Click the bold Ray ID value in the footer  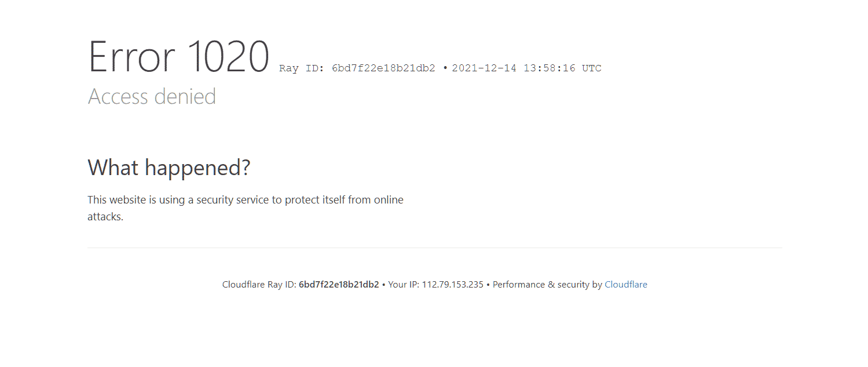point(339,285)
